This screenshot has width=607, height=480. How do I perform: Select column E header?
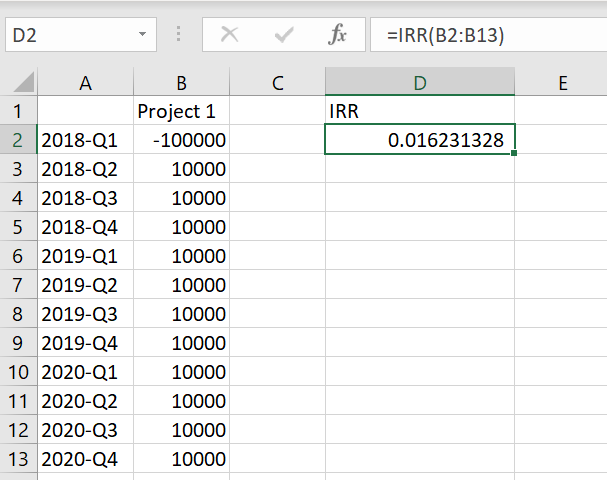[x=562, y=84]
